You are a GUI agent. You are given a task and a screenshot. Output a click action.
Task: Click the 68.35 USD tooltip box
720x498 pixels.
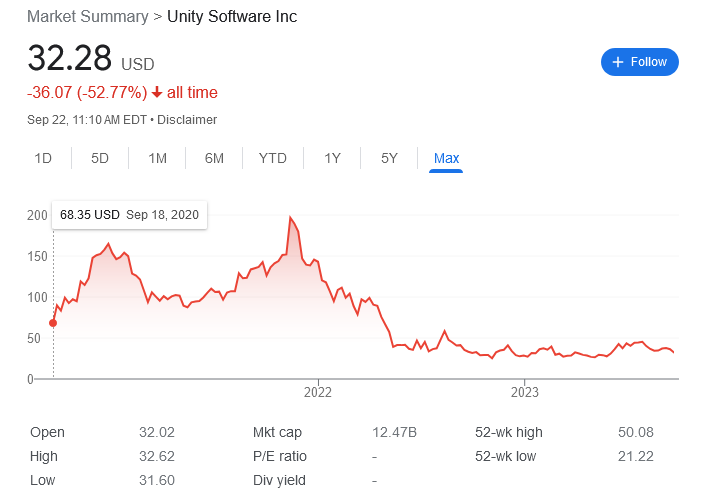point(129,215)
